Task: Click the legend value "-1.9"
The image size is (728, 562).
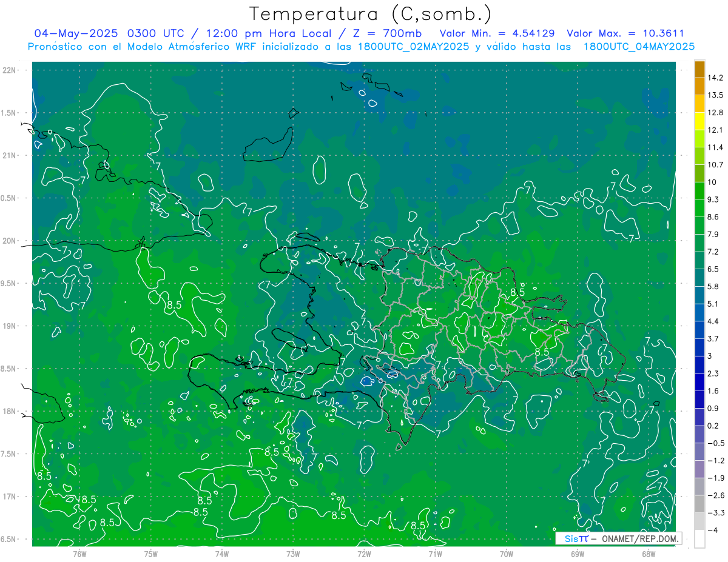Action: (716, 478)
